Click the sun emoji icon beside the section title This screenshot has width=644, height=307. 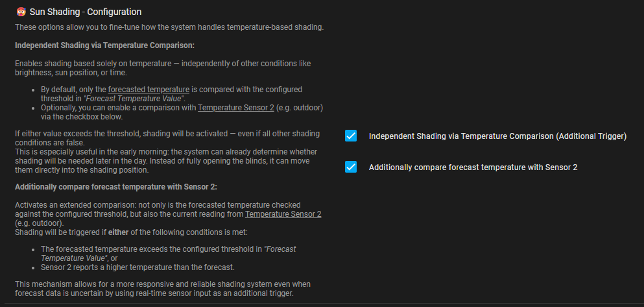click(x=21, y=12)
